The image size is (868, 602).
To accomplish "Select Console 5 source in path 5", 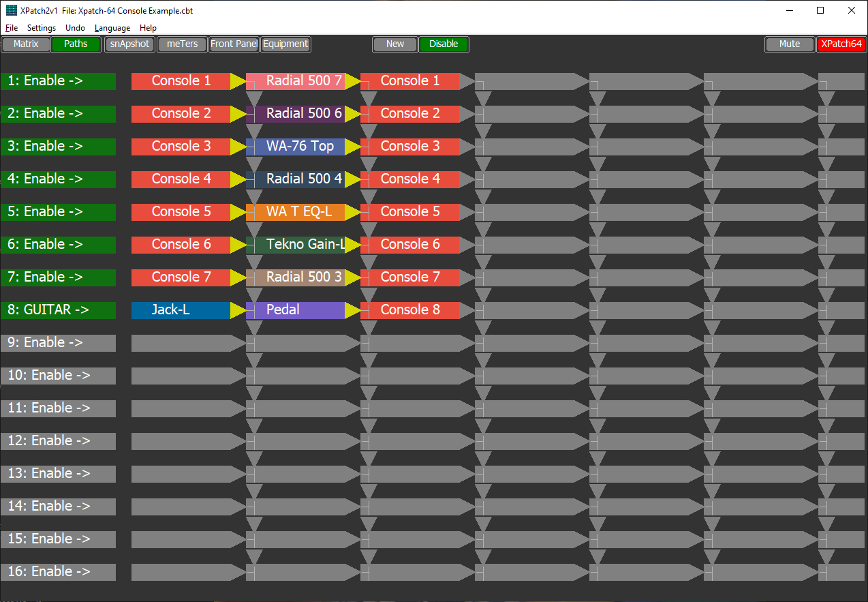I will (181, 212).
